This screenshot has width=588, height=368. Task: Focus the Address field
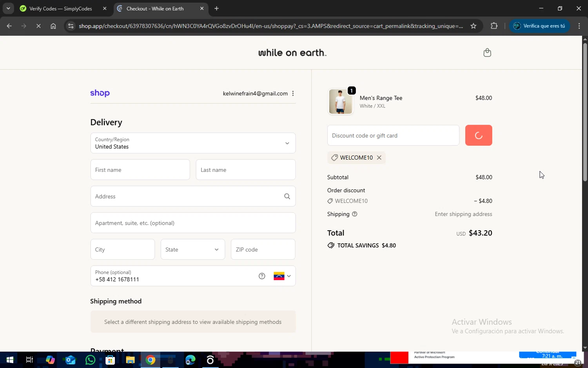click(x=193, y=196)
